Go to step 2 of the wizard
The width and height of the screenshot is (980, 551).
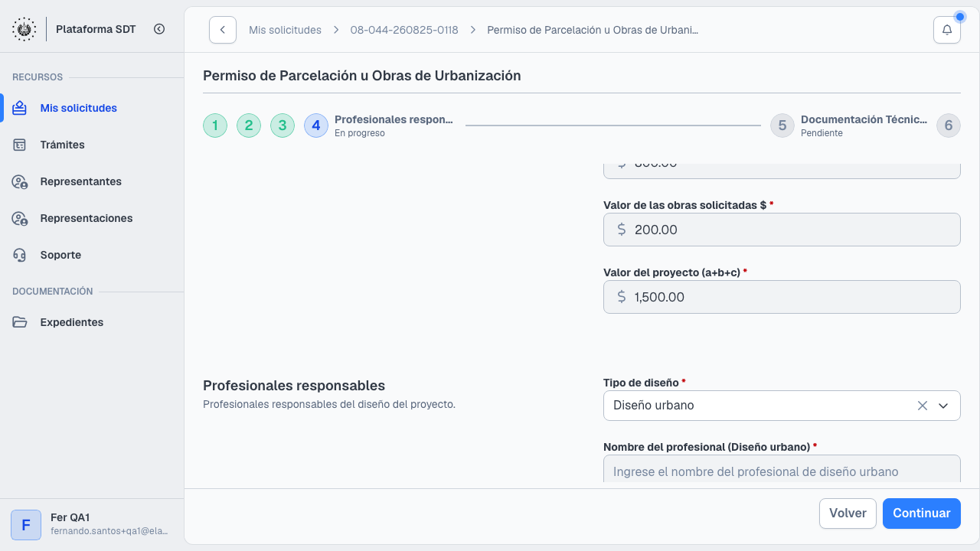coord(249,126)
